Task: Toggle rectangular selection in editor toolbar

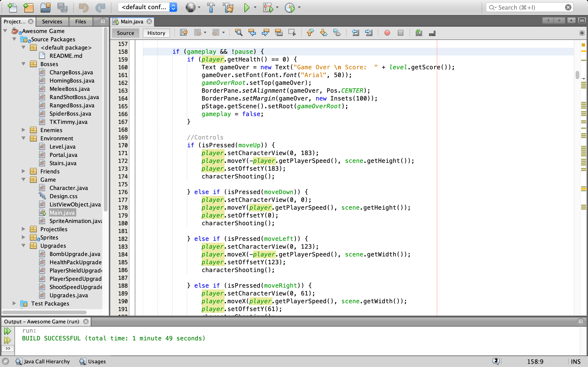Action: (292, 33)
